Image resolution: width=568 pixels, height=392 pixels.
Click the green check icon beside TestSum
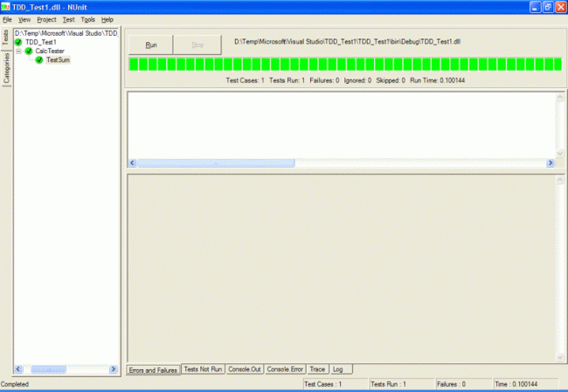pyautogui.click(x=39, y=60)
